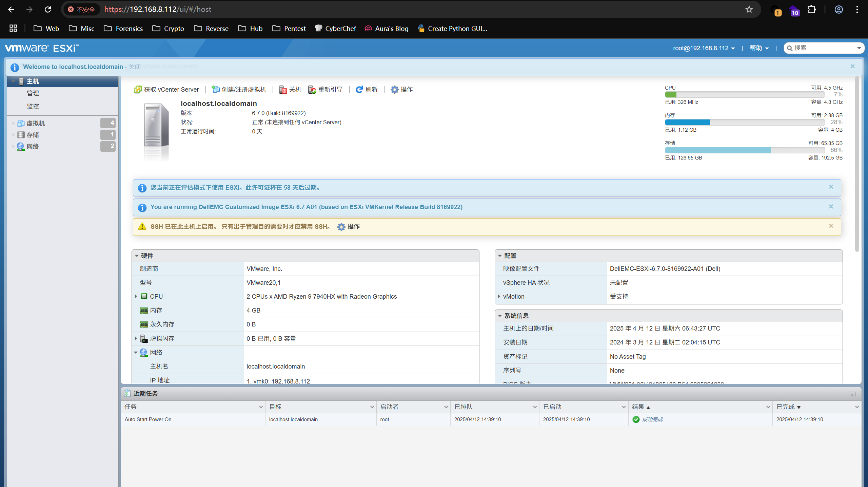Collapse the Configuration (配置) panel
Screen dimensions: 868x487
500,256
